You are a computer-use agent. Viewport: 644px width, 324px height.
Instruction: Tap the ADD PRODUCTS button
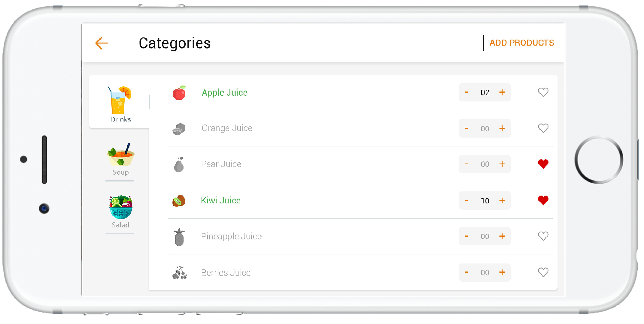pyautogui.click(x=522, y=43)
